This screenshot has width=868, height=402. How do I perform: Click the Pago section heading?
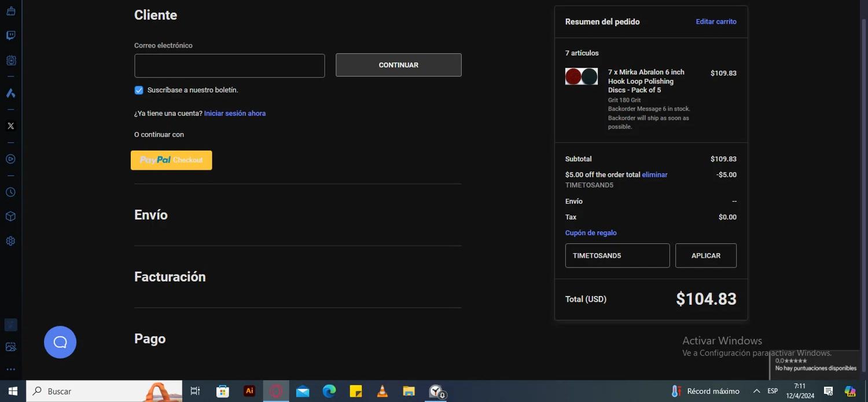150,339
